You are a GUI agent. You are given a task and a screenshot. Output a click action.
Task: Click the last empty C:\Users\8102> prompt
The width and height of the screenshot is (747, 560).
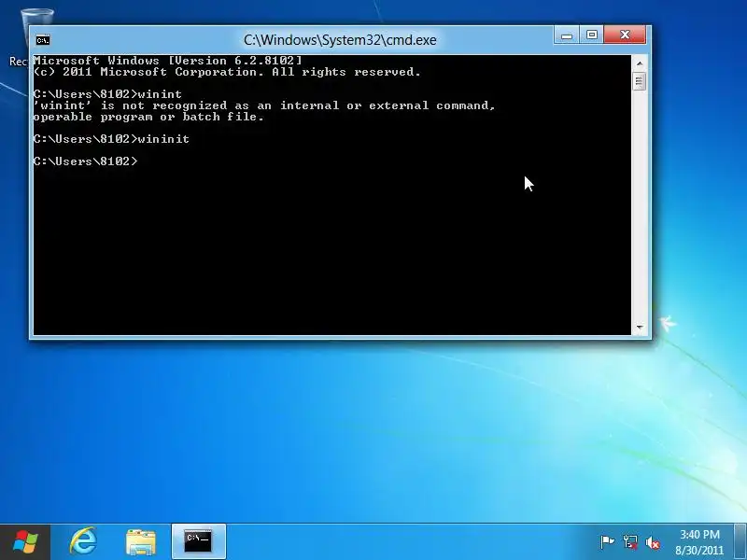pos(86,161)
